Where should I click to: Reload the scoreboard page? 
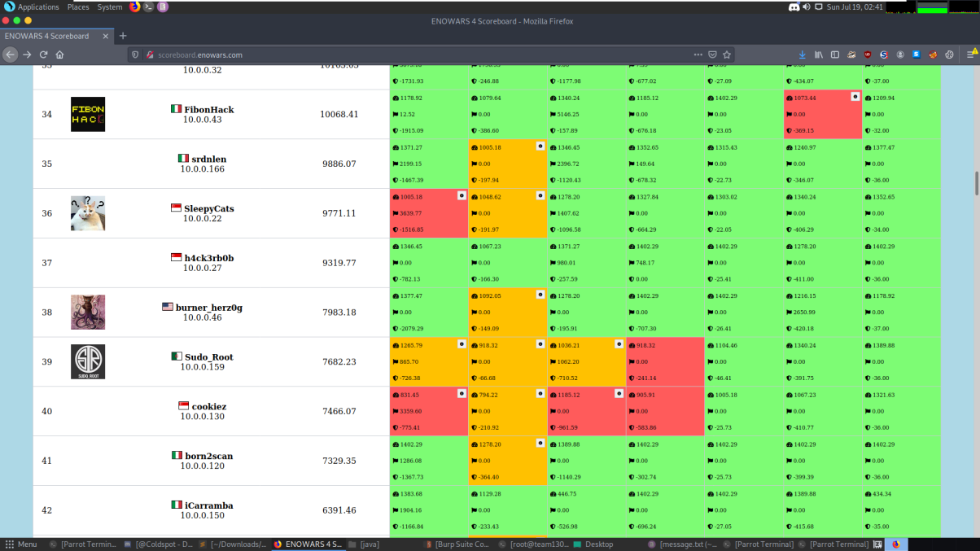tap(42, 55)
